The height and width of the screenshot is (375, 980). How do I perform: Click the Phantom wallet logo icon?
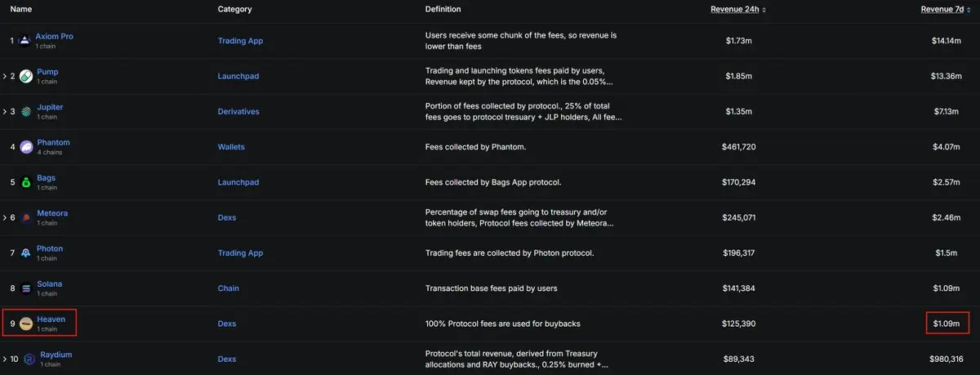tap(26, 147)
